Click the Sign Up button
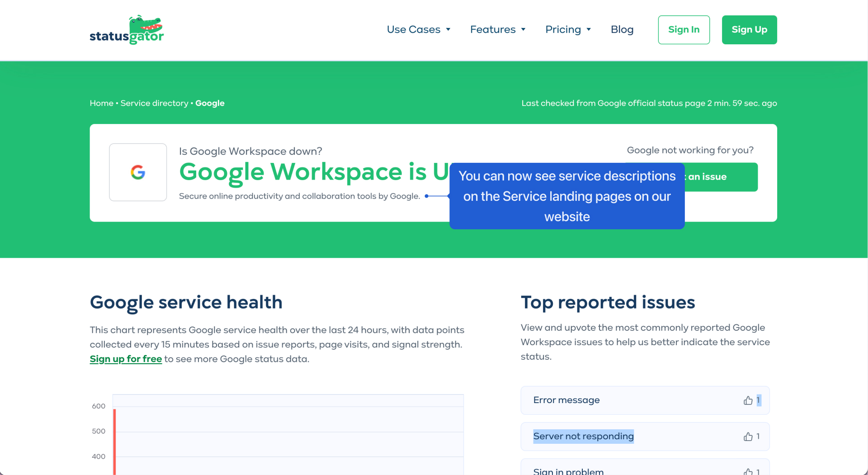The width and height of the screenshot is (868, 475). pos(749,30)
